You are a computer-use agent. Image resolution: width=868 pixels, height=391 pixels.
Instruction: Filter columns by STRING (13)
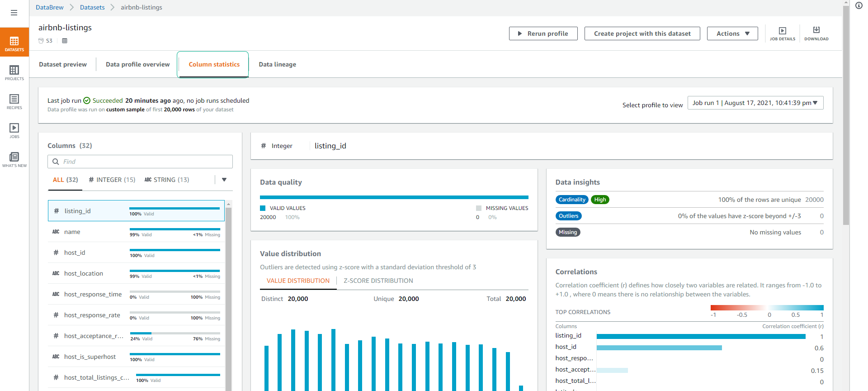(x=167, y=180)
